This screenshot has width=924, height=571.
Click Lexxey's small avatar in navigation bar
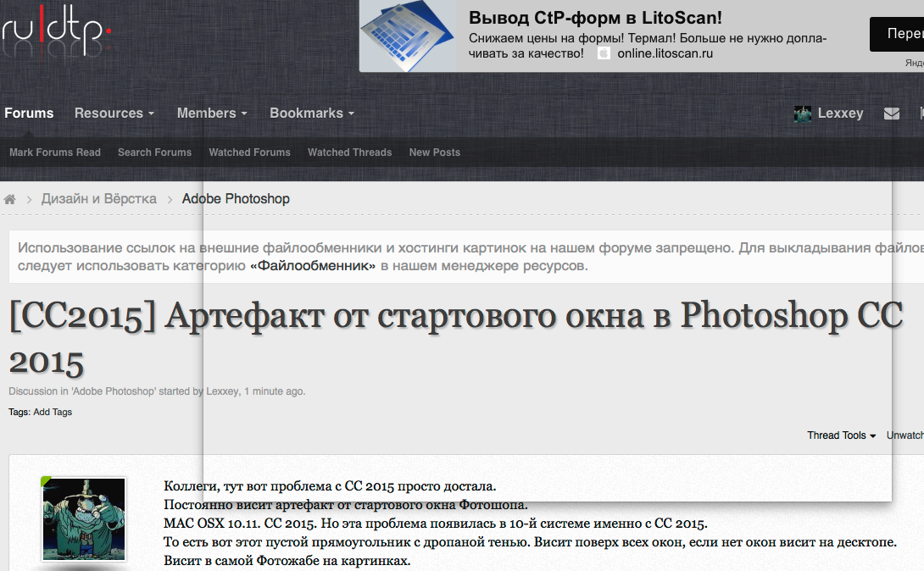(x=802, y=114)
